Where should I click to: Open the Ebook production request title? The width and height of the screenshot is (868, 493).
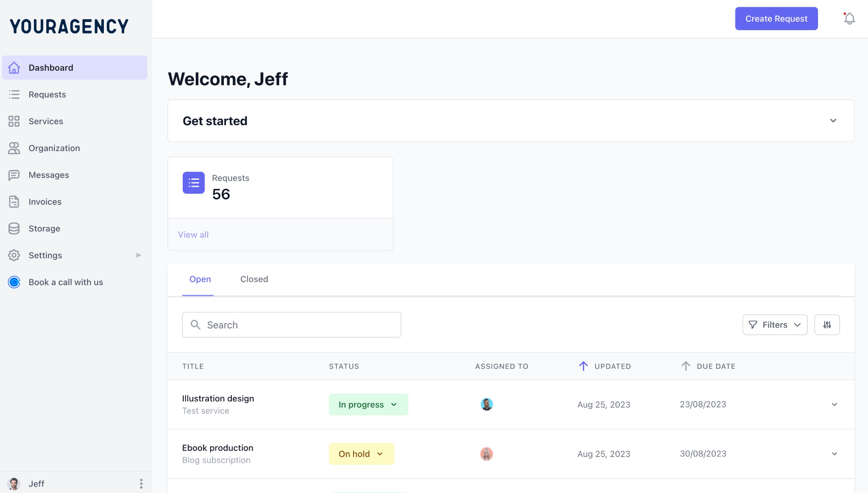[x=218, y=448]
